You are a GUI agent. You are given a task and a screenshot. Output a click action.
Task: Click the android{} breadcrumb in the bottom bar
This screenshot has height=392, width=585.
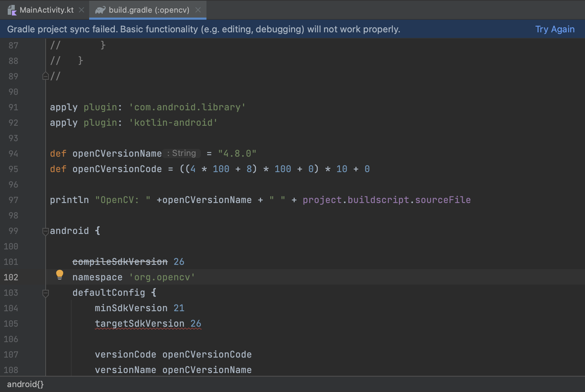tap(25, 384)
